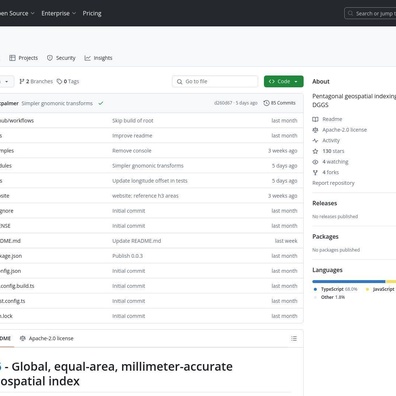Viewport: 396px width, 396px height.
Task: Open the Skip build of root commit
Action: (x=133, y=121)
